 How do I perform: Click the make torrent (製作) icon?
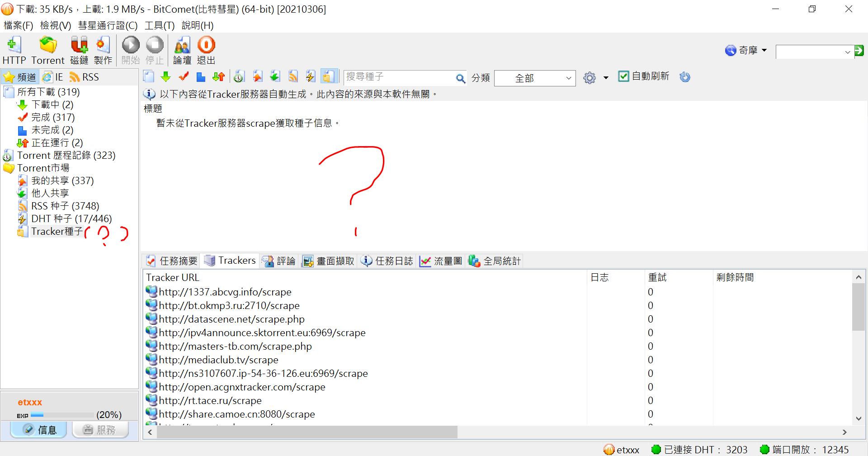point(103,50)
